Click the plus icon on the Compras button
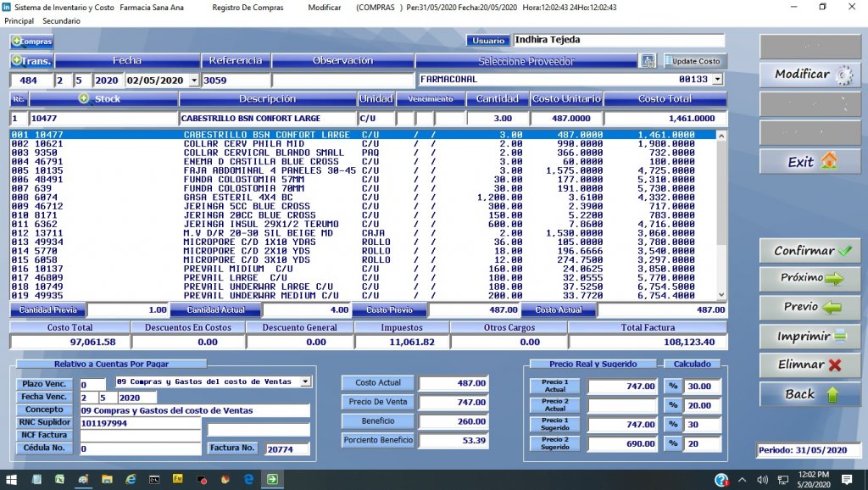This screenshot has height=490, width=868. (x=16, y=41)
